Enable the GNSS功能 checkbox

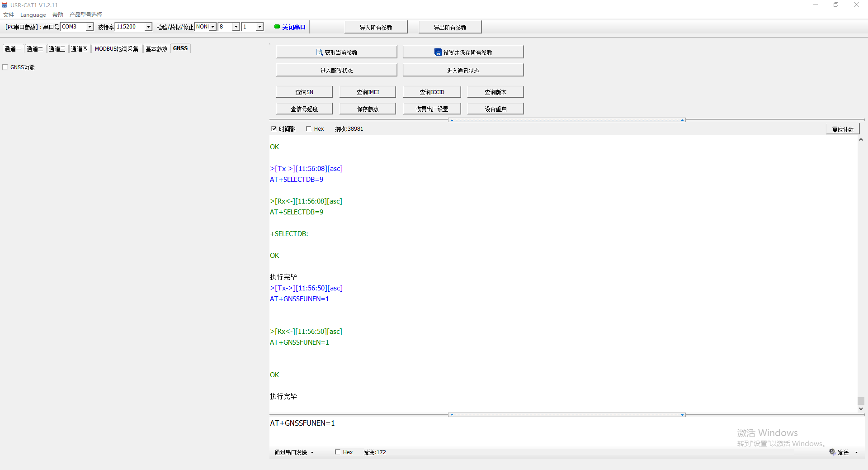(5, 67)
